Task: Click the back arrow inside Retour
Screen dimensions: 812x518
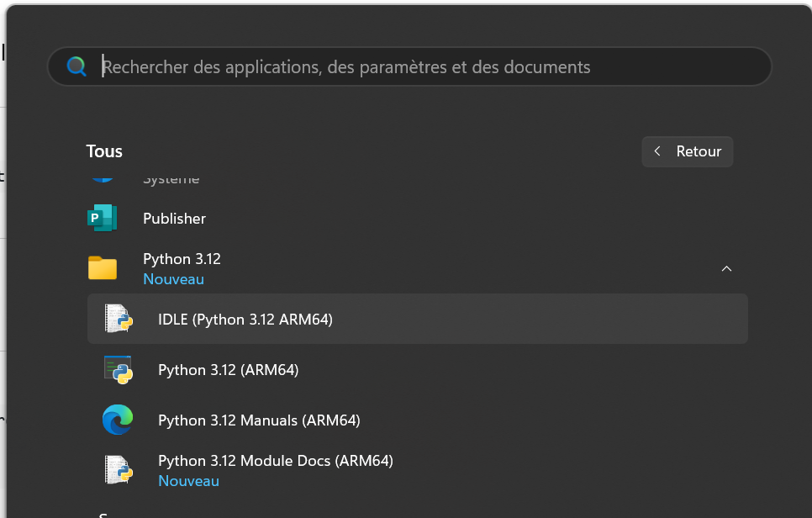Action: (657, 151)
